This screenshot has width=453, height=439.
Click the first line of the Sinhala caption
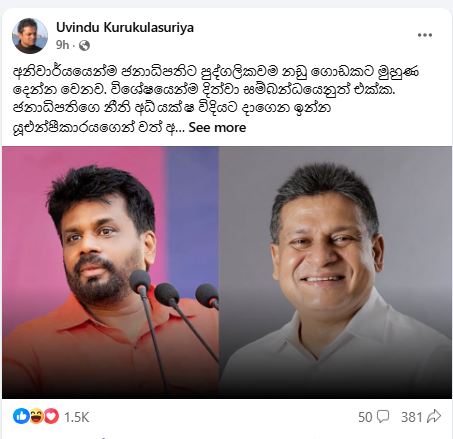click(216, 71)
